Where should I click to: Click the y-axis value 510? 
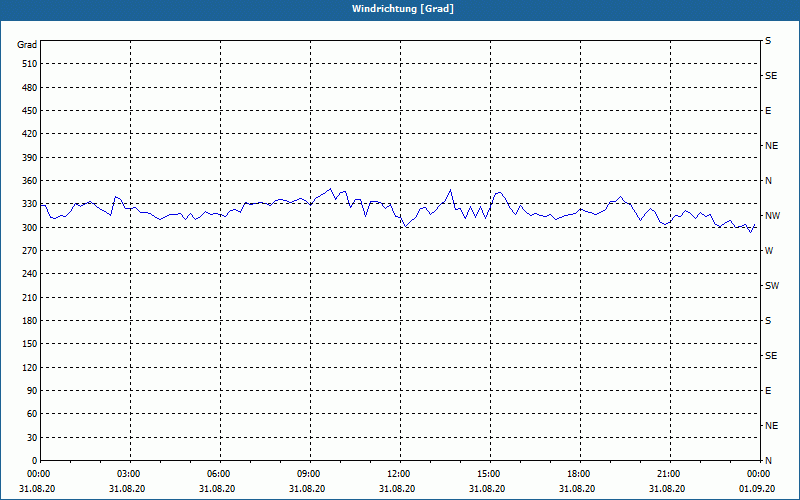30,64
